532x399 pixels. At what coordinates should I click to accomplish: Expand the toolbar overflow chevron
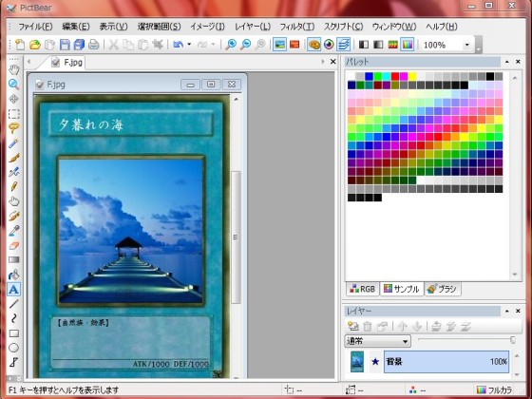(x=478, y=45)
